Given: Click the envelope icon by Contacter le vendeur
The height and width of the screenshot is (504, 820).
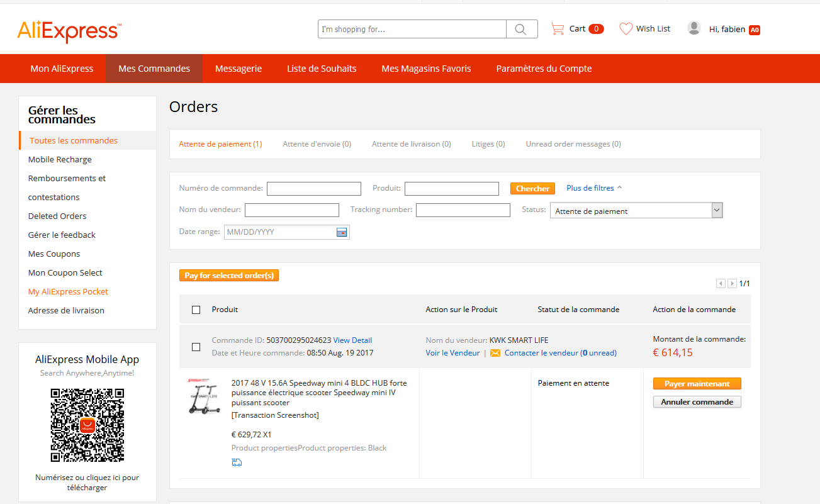Looking at the screenshot, I should point(495,353).
